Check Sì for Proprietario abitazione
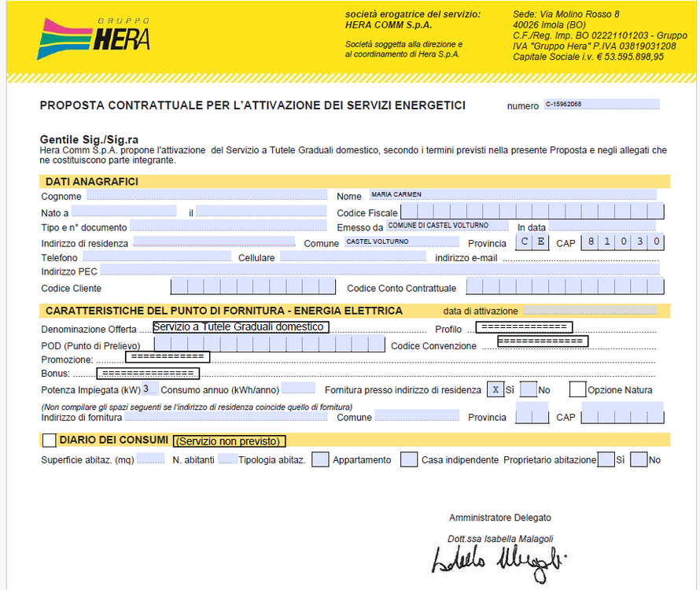This screenshot has height=590, width=700. click(606, 459)
